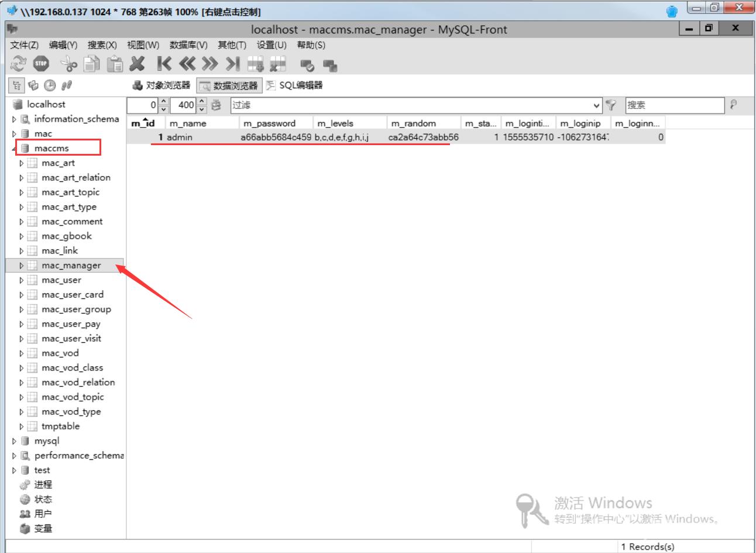The height and width of the screenshot is (553, 756).
Task: Click the cancel changes toolbar icon
Action: 330,65
